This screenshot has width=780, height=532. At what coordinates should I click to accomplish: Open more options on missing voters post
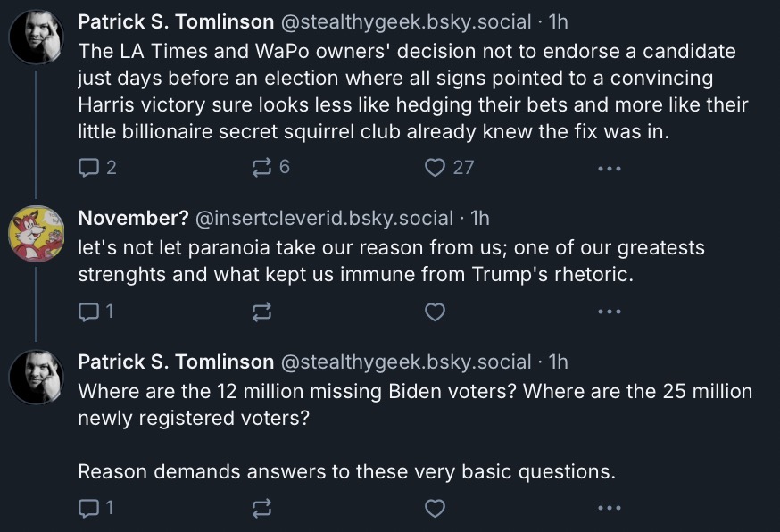point(610,508)
